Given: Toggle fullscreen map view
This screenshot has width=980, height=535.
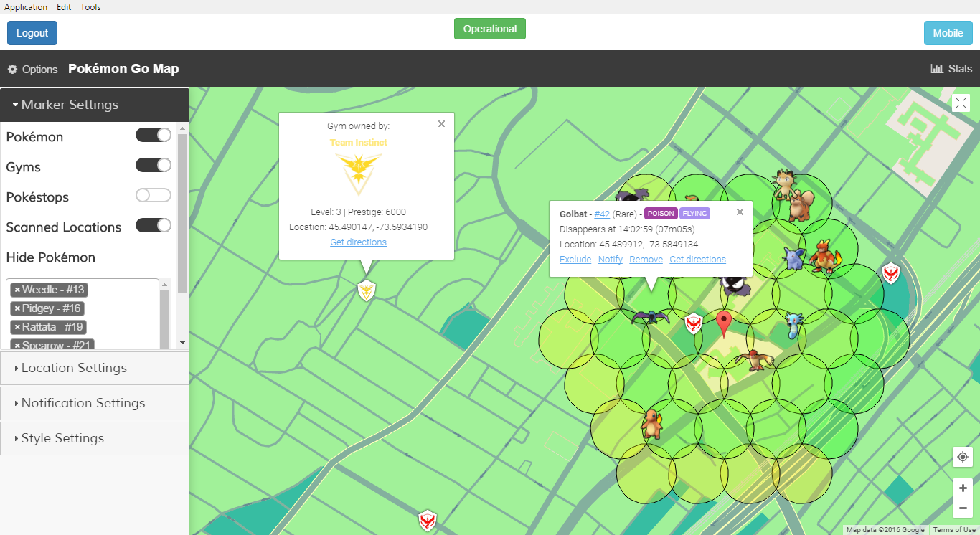Looking at the screenshot, I should pyautogui.click(x=961, y=103).
